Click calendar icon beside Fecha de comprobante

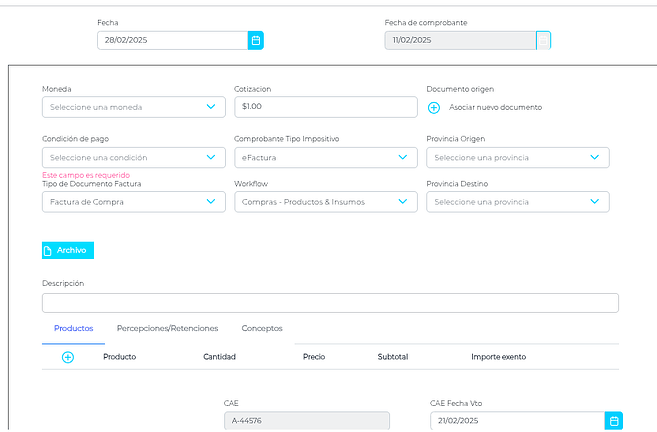click(543, 40)
